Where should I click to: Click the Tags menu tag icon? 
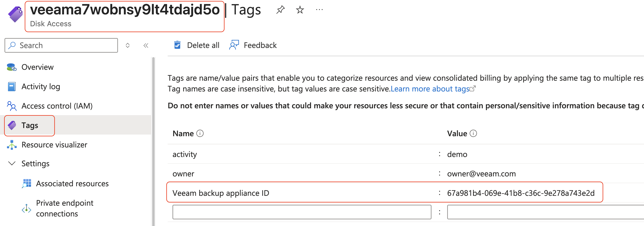point(12,125)
